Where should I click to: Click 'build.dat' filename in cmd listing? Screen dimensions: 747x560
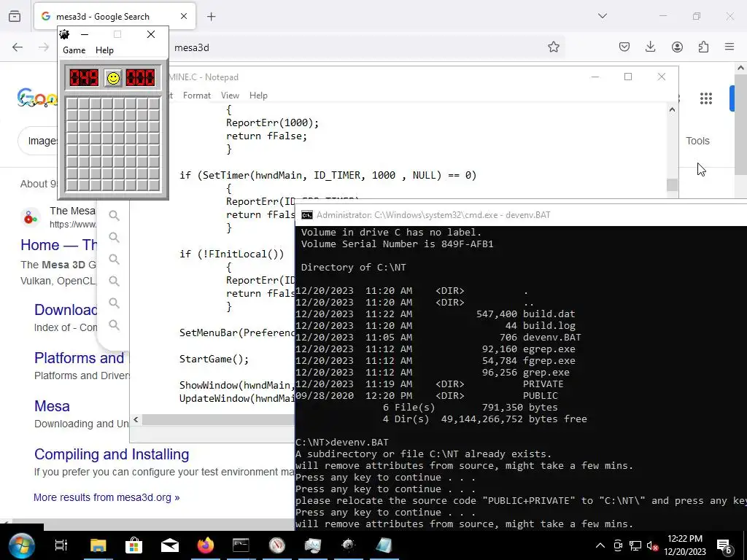[x=549, y=314]
